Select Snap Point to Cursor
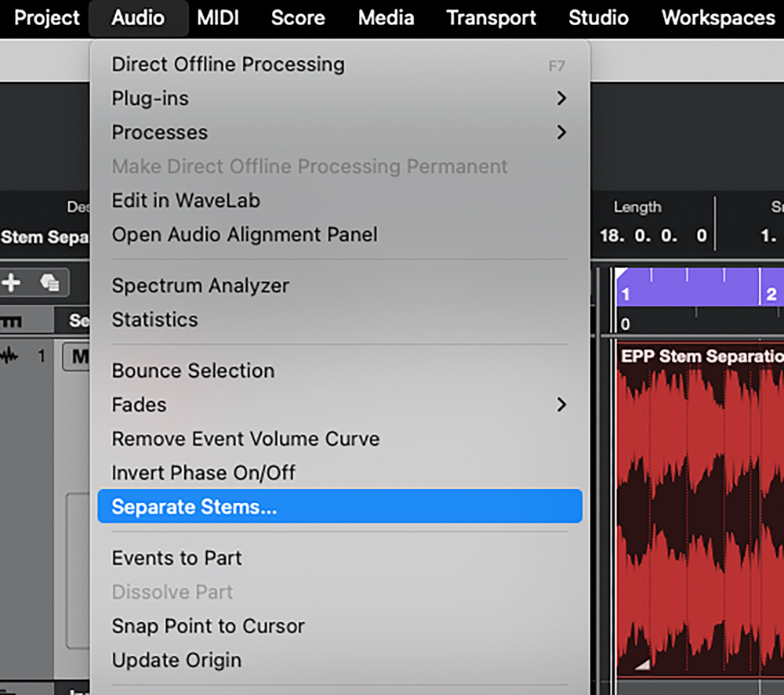The image size is (784, 695). (340, 626)
